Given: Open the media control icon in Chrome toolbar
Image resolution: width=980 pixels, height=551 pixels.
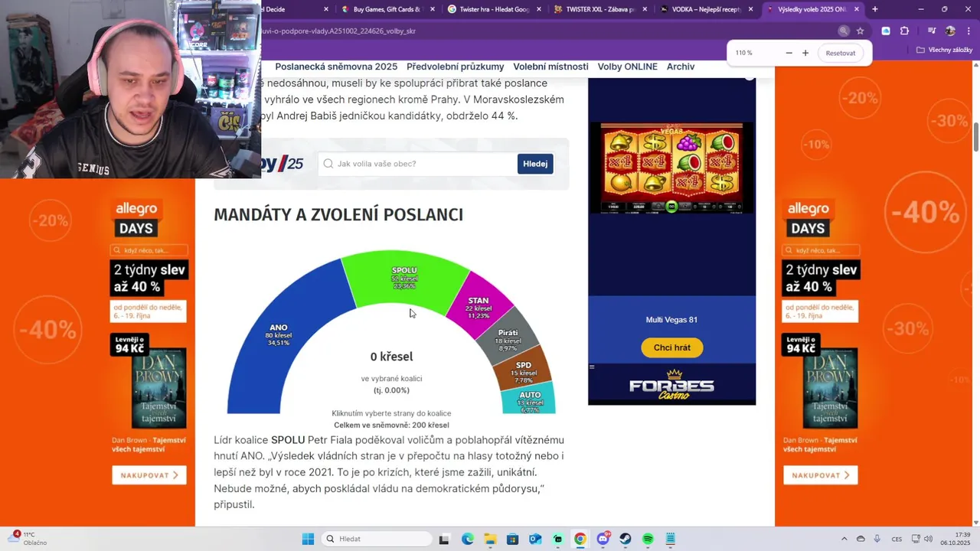Looking at the screenshot, I should click(932, 31).
